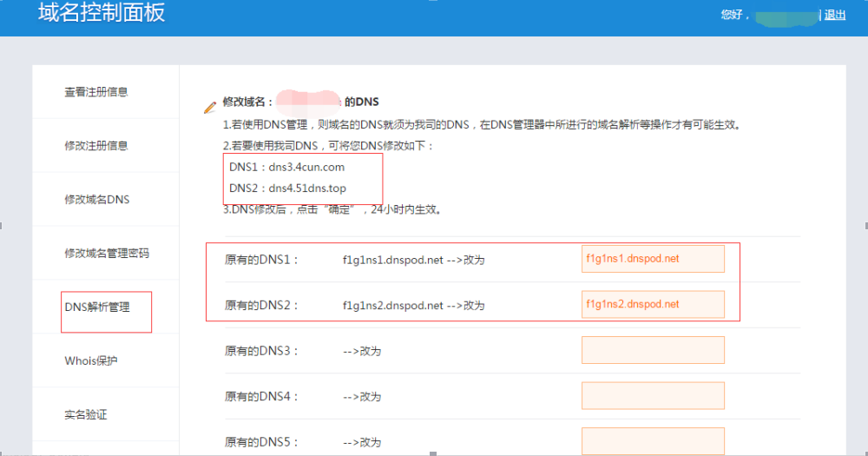Click the empty DNS4 input field
Screen dimensions: 868x456
(653, 396)
